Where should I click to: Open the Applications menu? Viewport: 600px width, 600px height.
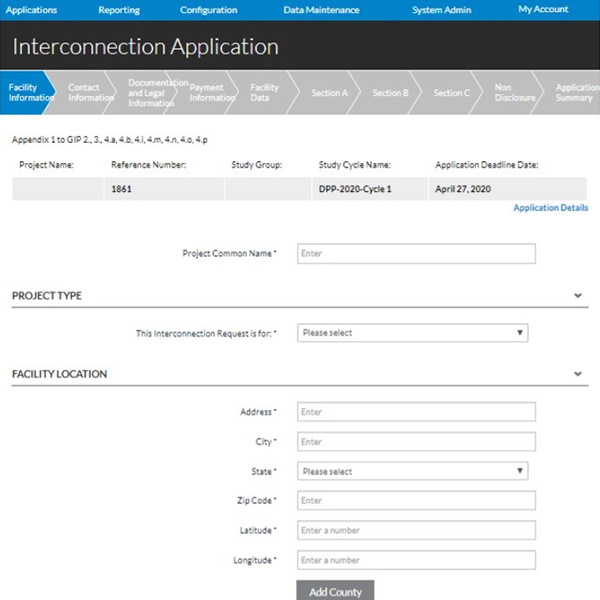(32, 10)
